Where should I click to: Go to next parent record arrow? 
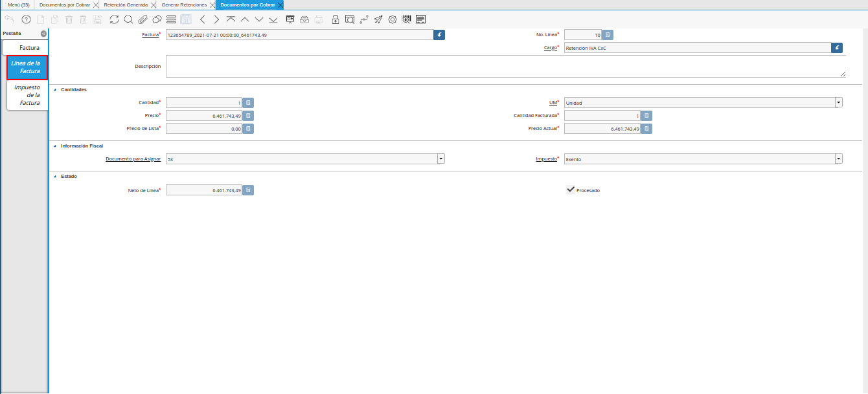pos(216,19)
